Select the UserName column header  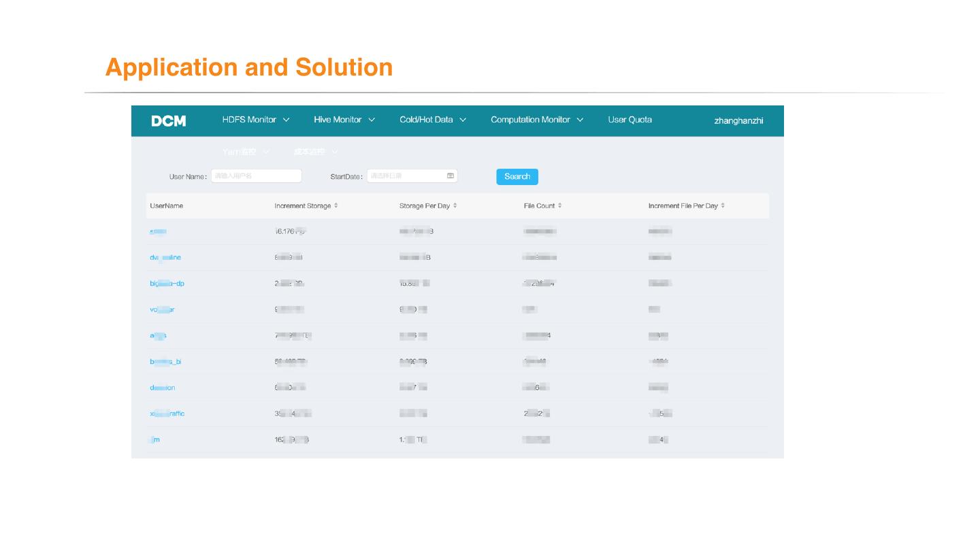coord(166,205)
